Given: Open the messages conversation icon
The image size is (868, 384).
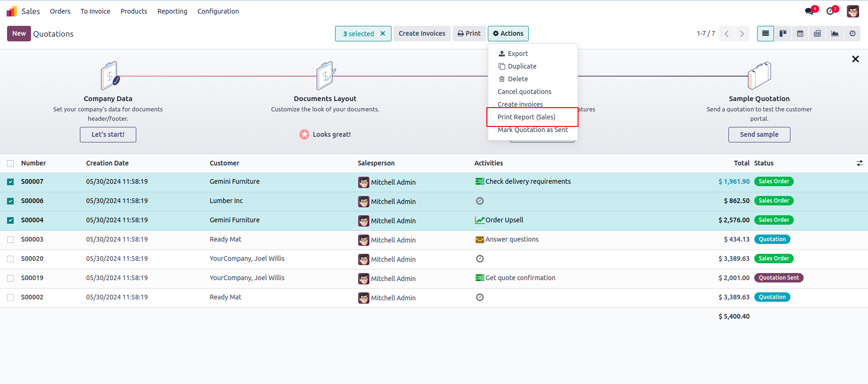Looking at the screenshot, I should 810,11.
